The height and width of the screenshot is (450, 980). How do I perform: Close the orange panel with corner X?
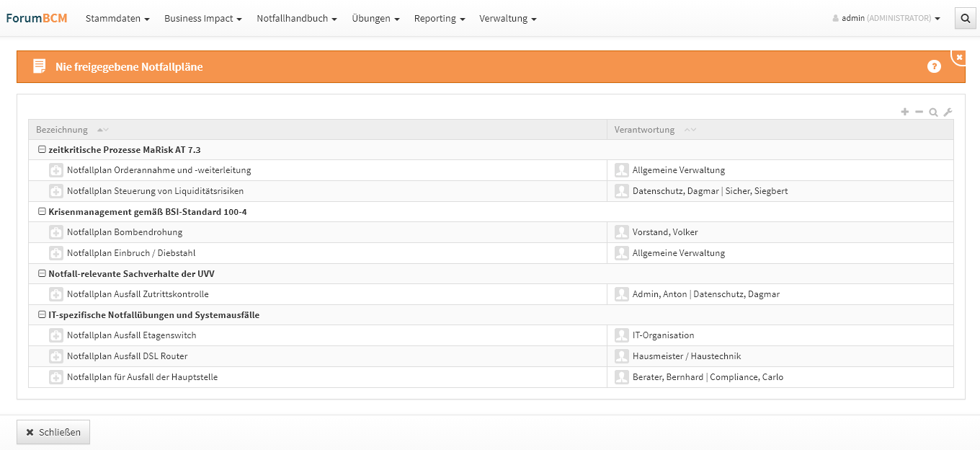(959, 57)
